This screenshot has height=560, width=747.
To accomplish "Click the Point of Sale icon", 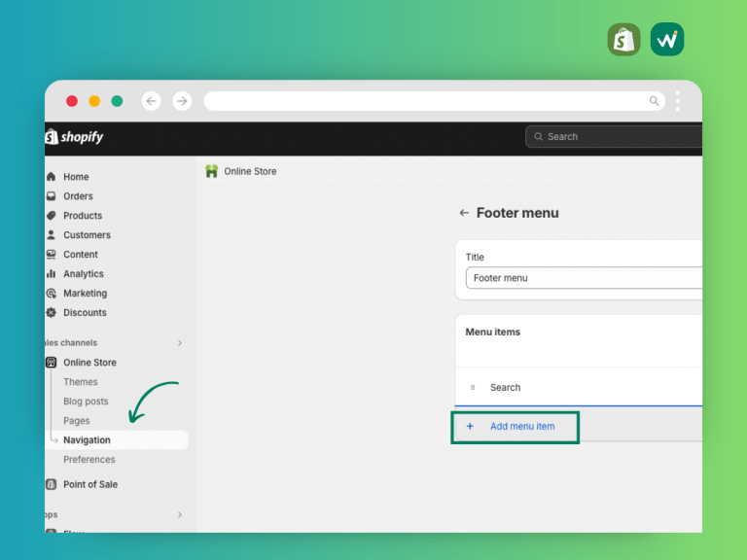I will [51, 484].
